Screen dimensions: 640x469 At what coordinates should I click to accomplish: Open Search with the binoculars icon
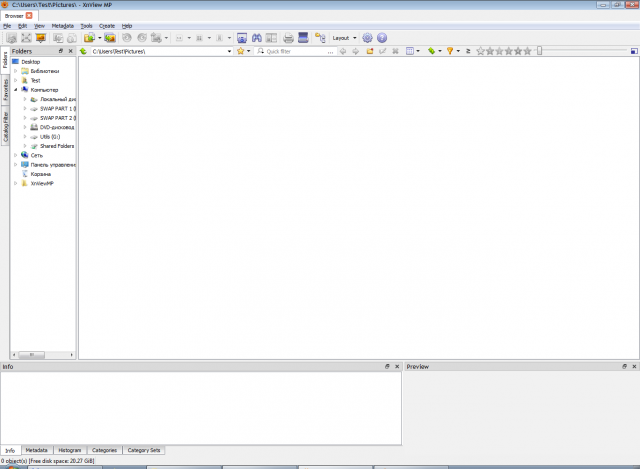[257, 38]
